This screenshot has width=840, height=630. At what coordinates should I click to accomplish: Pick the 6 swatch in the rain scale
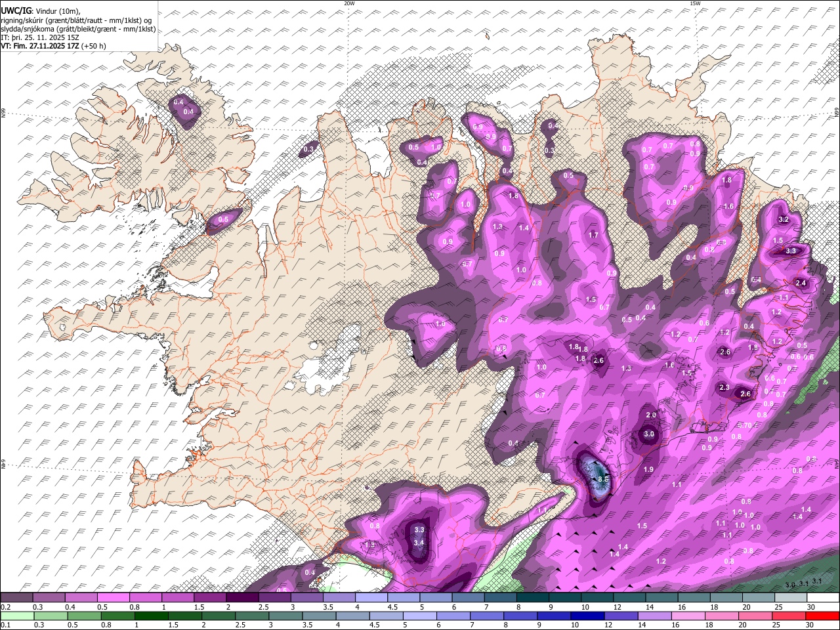pos(453,616)
